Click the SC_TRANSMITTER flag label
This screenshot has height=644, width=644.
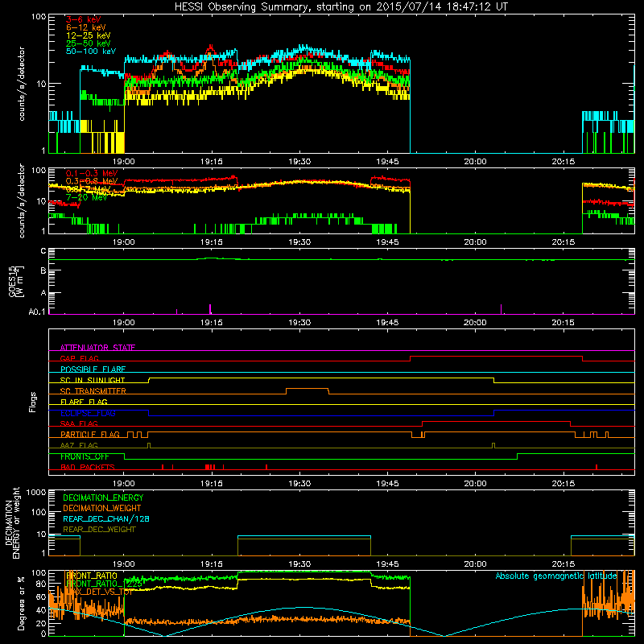click(x=93, y=391)
